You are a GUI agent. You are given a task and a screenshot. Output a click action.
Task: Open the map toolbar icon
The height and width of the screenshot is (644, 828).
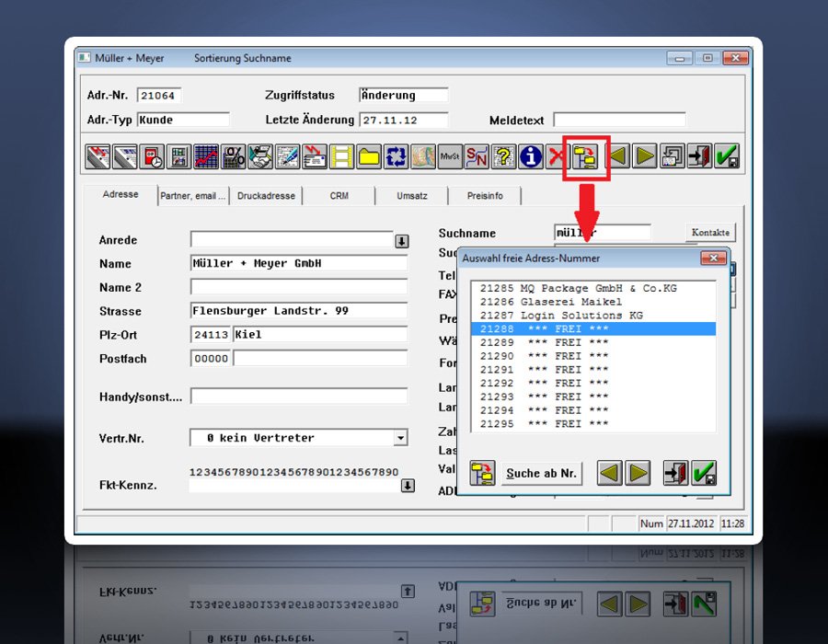point(423,156)
